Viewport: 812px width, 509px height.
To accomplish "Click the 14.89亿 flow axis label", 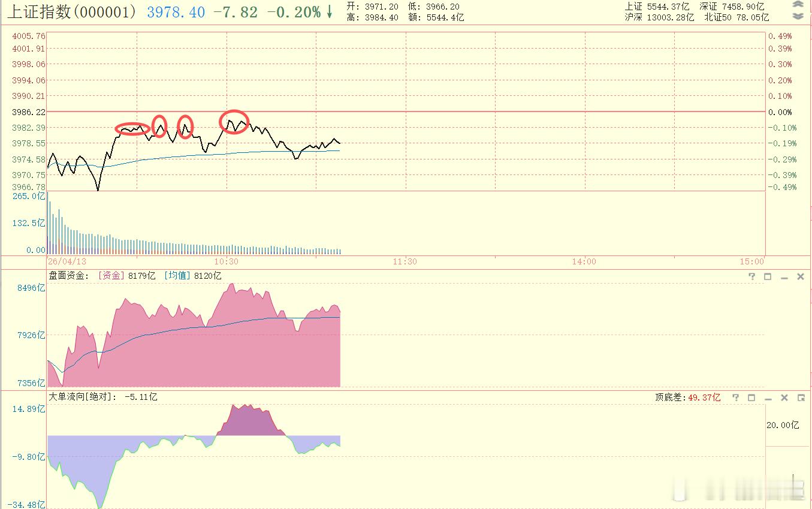I will (30, 409).
